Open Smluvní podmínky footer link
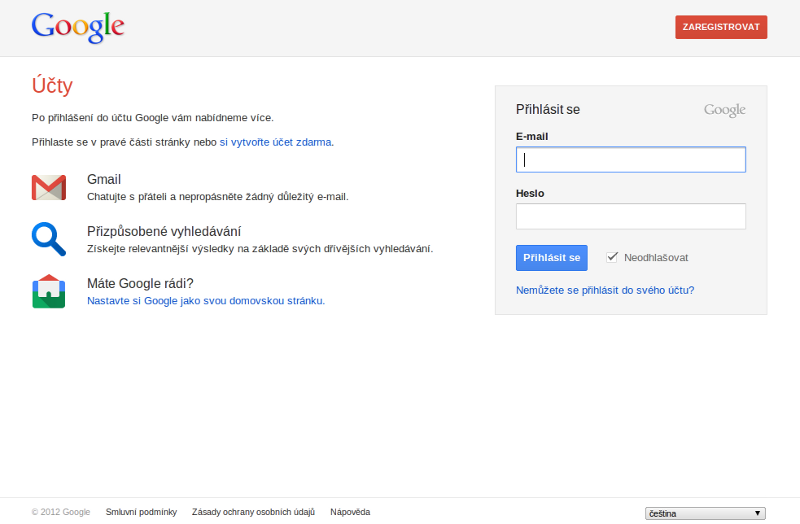Image resolution: width=800 pixels, height=524 pixels. click(141, 512)
